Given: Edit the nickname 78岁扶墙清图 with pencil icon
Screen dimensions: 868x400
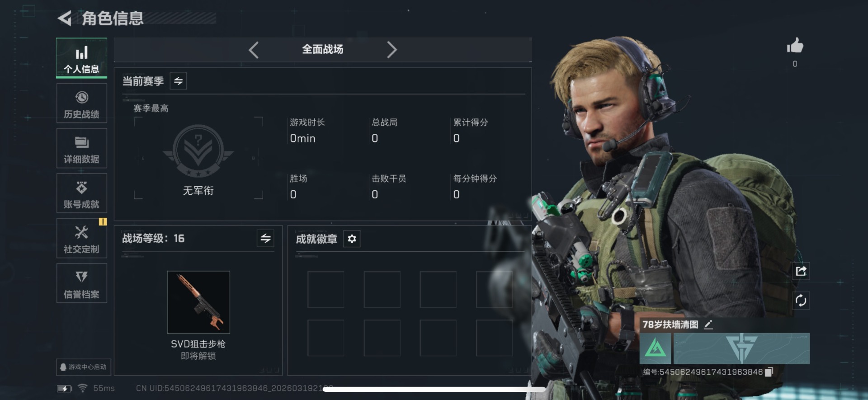Looking at the screenshot, I should pos(708,325).
